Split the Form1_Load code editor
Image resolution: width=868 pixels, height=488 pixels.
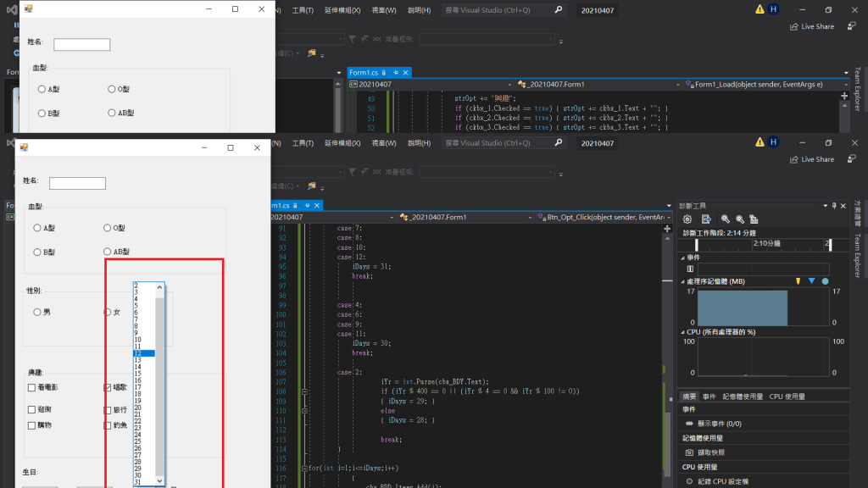844,96
